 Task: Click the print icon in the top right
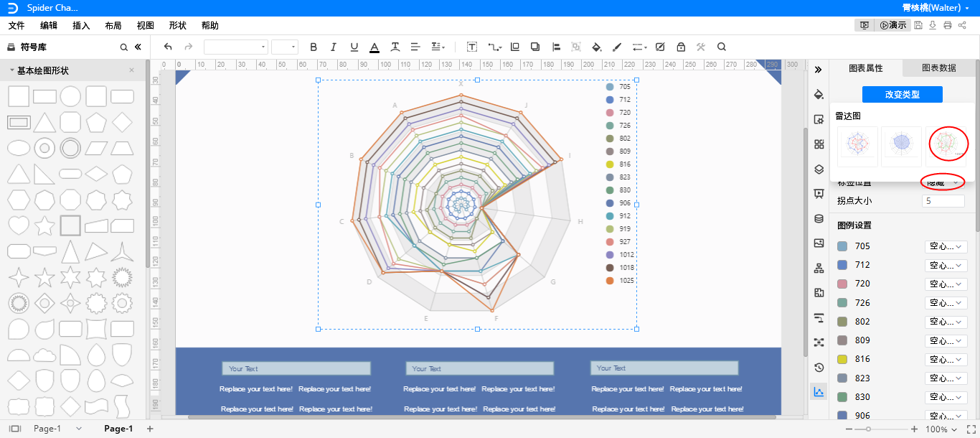(948, 25)
